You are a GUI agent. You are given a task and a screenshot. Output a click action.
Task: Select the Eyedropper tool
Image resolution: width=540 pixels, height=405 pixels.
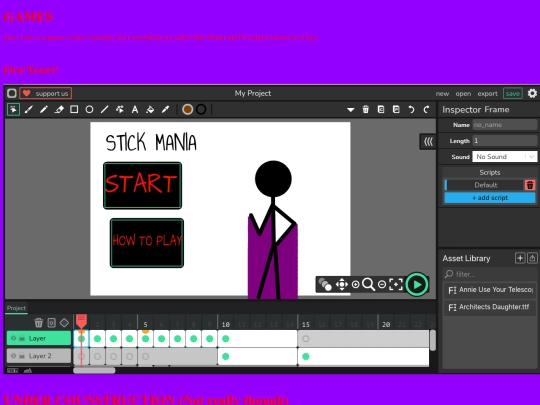[x=165, y=110]
